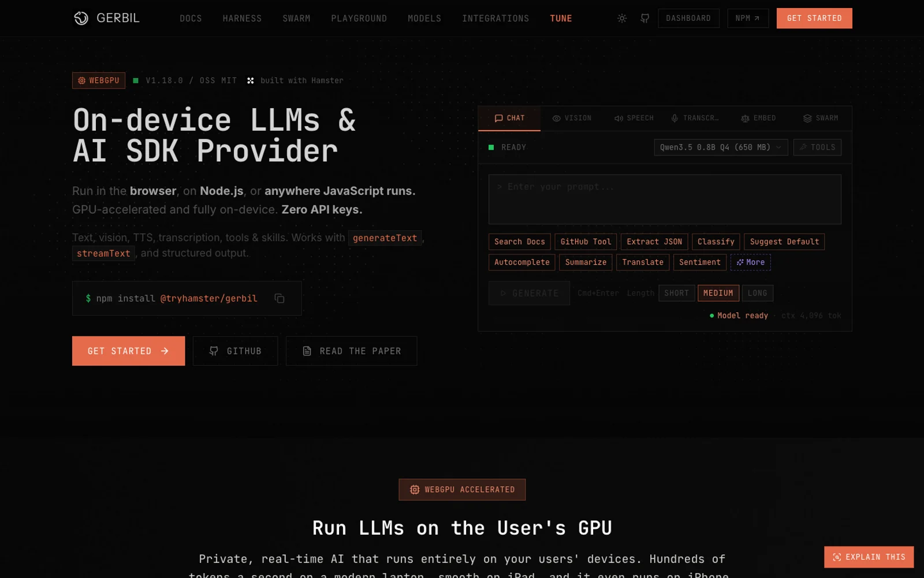Screen dimensions: 924x578
Task: Click the READY status indicator
Action: [x=508, y=147]
